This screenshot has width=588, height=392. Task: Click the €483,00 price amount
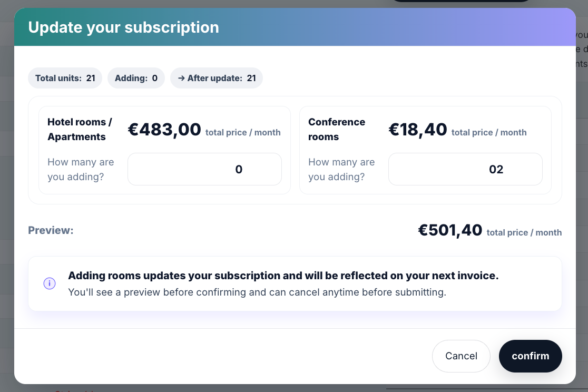pos(164,130)
